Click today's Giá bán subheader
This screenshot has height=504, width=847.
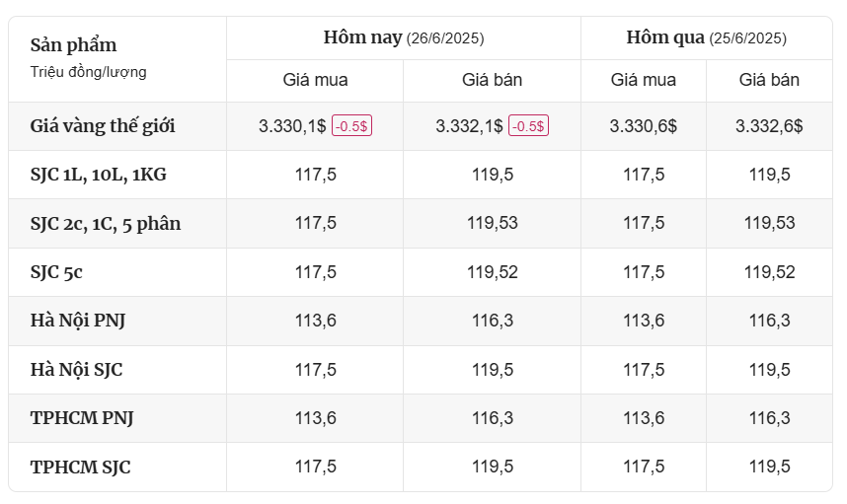click(x=492, y=80)
